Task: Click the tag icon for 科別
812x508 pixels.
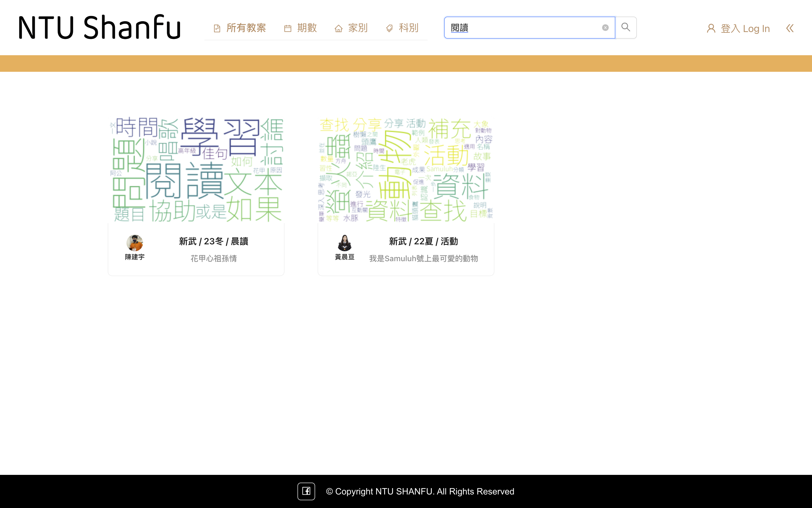Action: (389, 28)
